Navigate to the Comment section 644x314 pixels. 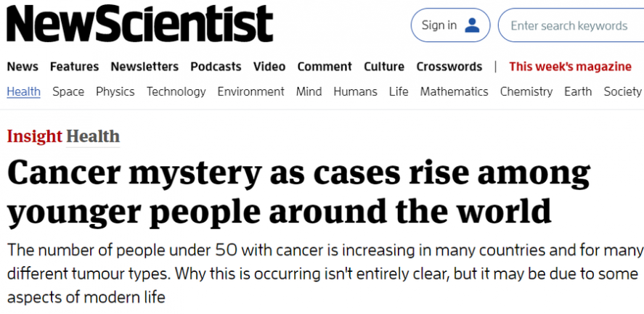325,67
